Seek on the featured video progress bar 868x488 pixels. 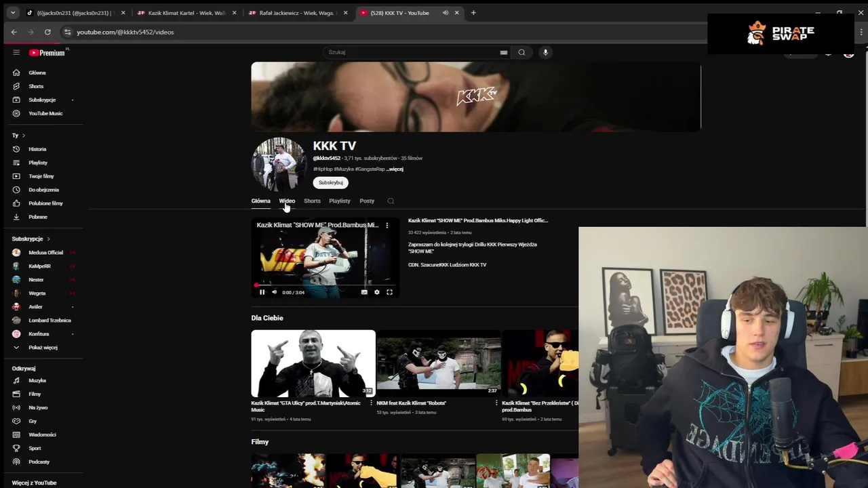tap(325, 285)
